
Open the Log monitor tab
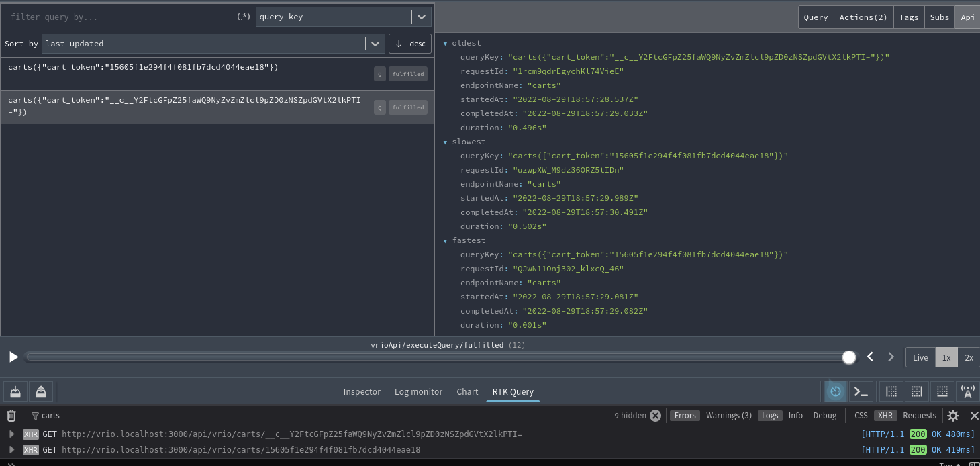click(x=418, y=392)
